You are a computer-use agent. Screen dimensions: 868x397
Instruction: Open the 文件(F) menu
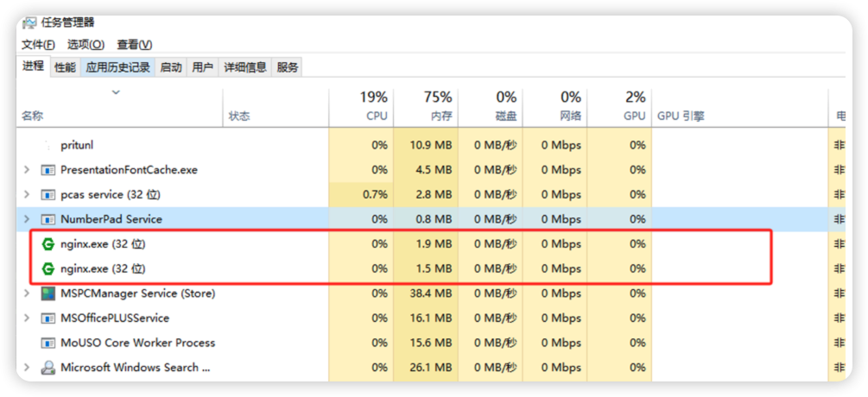(x=38, y=44)
